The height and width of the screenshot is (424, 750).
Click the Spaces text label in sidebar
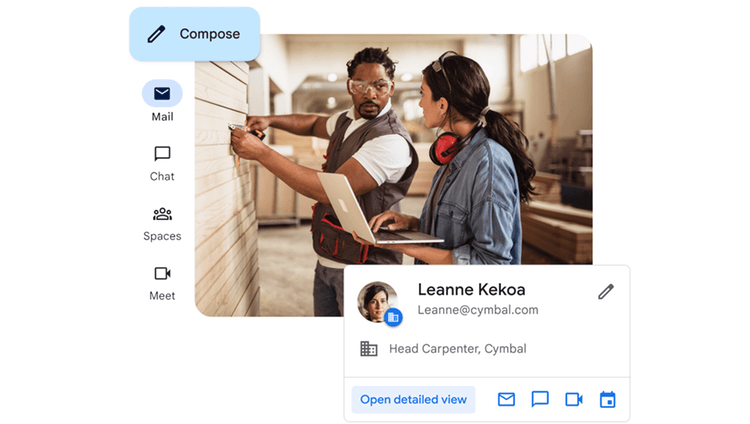tap(162, 237)
